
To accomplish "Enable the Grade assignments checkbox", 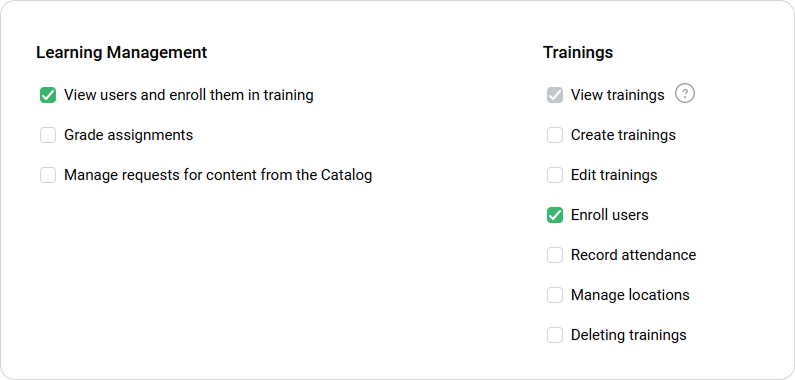I will tap(48, 135).
